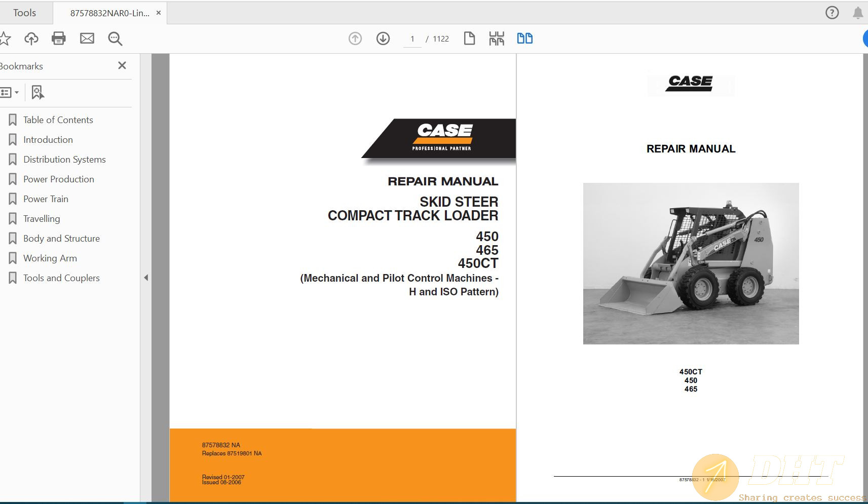Add document to favorites with star icon
868x504 pixels.
(5, 38)
